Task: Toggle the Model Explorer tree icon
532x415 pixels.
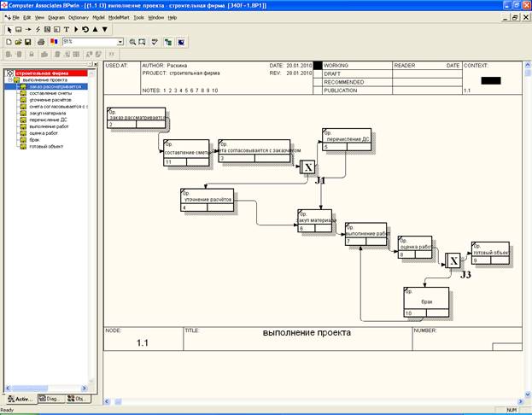Action: click(168, 42)
